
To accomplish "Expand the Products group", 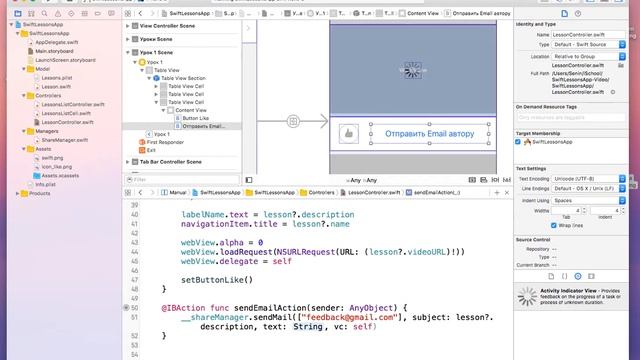I will point(17,193).
